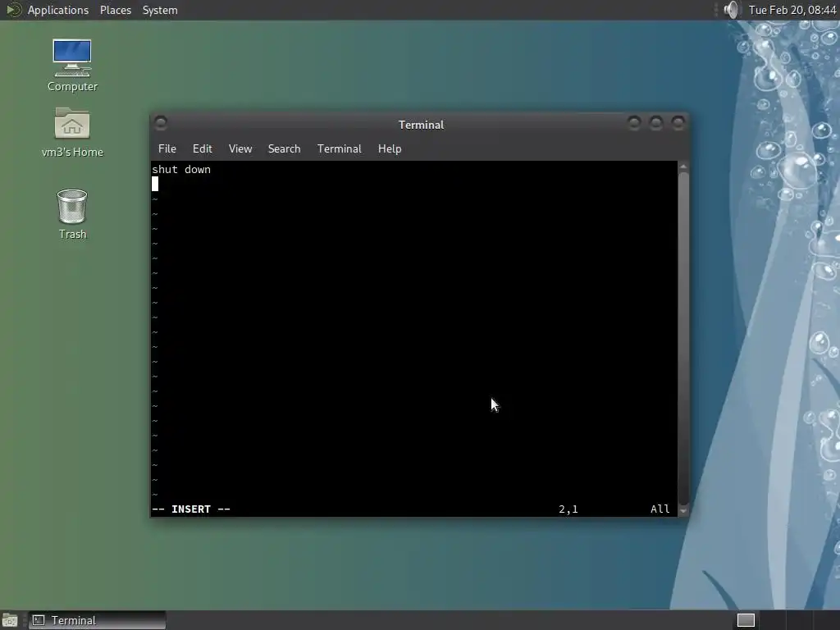Click the MATE logo icon beside Applications
The image size is (840, 630).
[13, 10]
